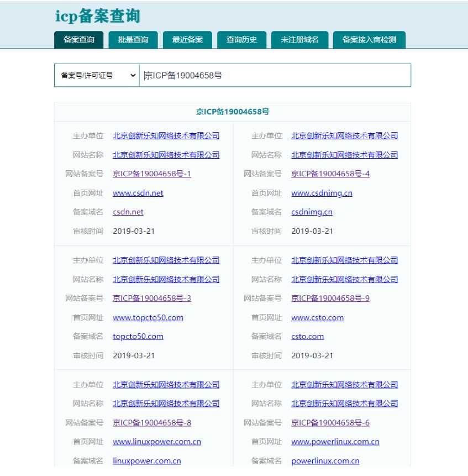468x476 pixels.
Task: Select the 2019-03-21 date in csdn.net record
Action: coord(134,231)
